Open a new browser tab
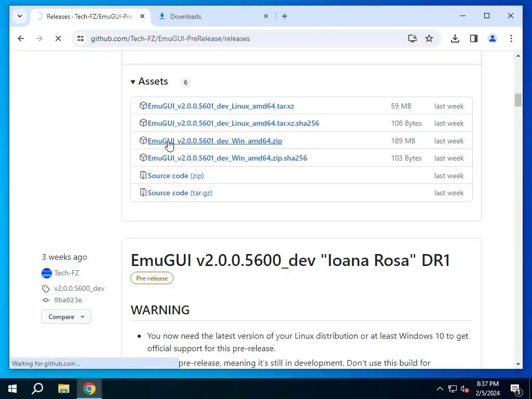Viewport: 532px width, 399px height. [x=285, y=16]
